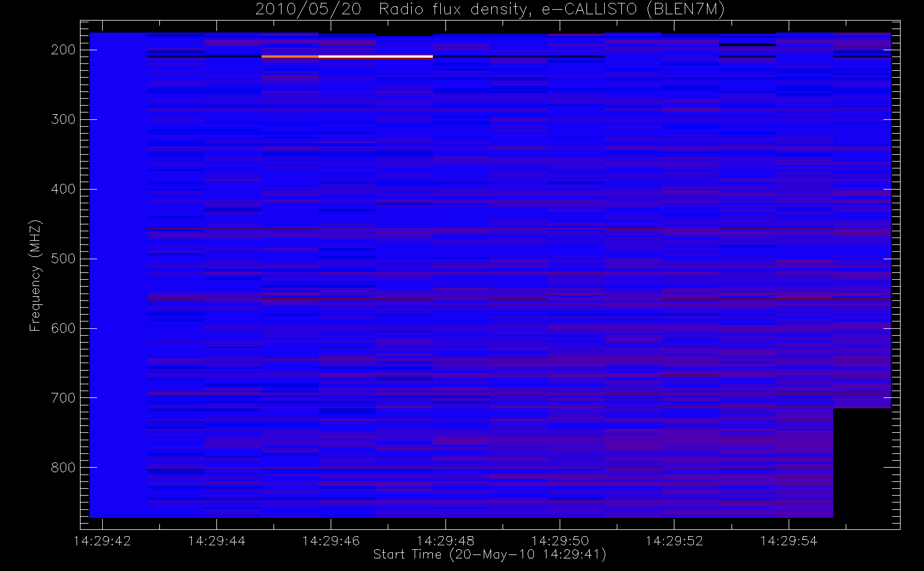Screen dimensions: 924x571
Task: Click the frequency tick label 700
Action: (x=63, y=398)
